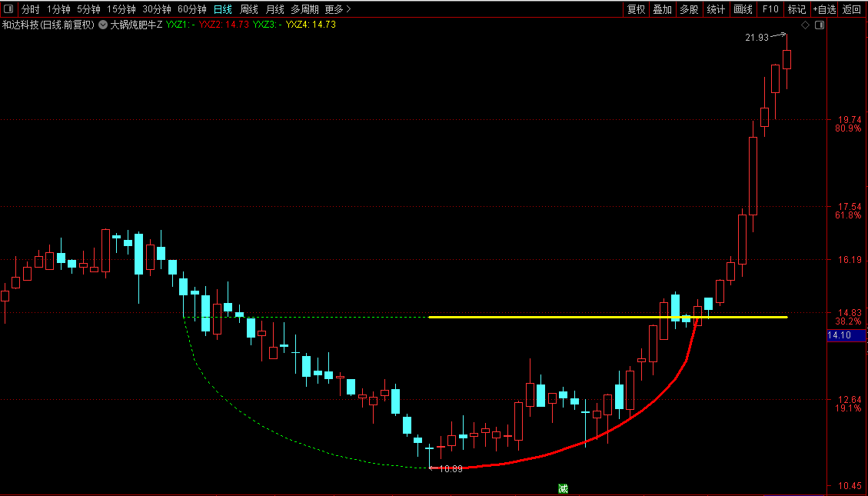Open the 多周期 multi-period view

(305, 9)
